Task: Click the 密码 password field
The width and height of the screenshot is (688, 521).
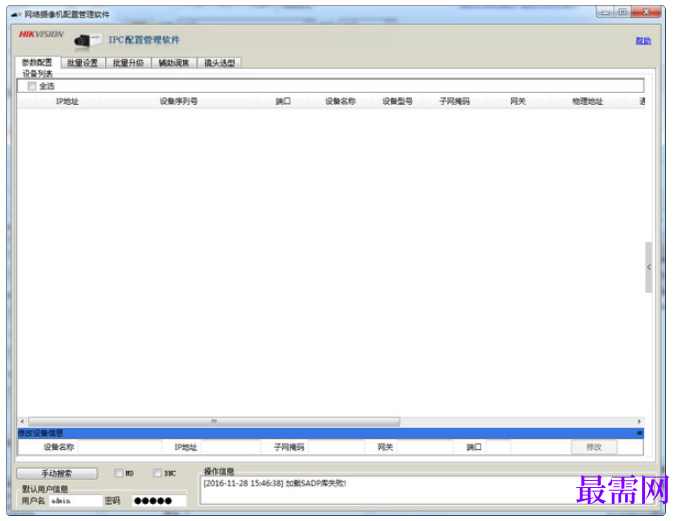Action: pos(159,501)
